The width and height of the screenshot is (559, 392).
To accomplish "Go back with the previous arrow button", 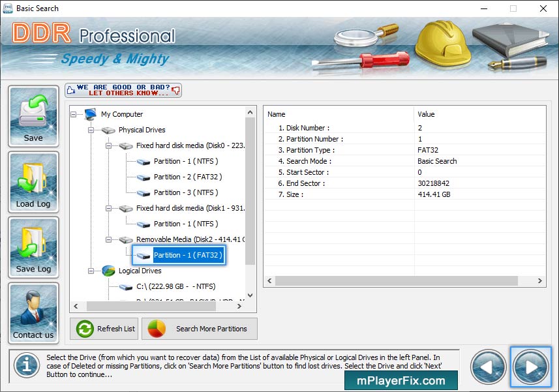I will pos(489,367).
